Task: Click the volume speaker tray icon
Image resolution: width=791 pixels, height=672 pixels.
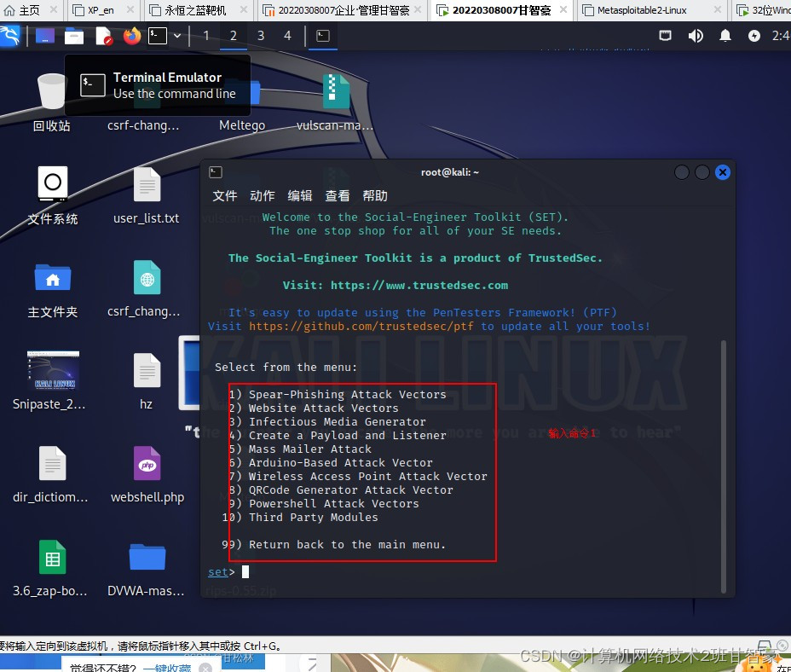Action: [x=696, y=35]
